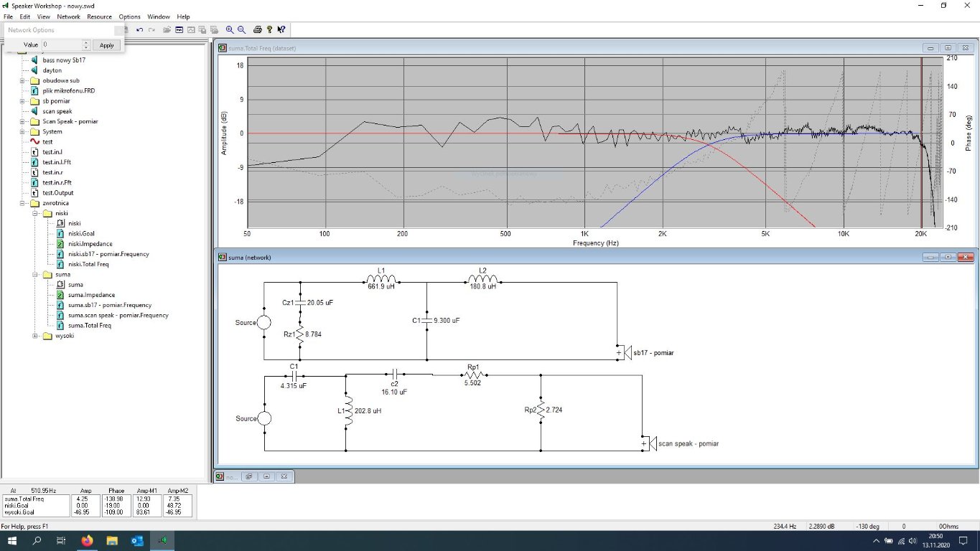Image resolution: width=980 pixels, height=551 pixels.
Task: Select niski.Goal in the tree
Action: click(81, 234)
